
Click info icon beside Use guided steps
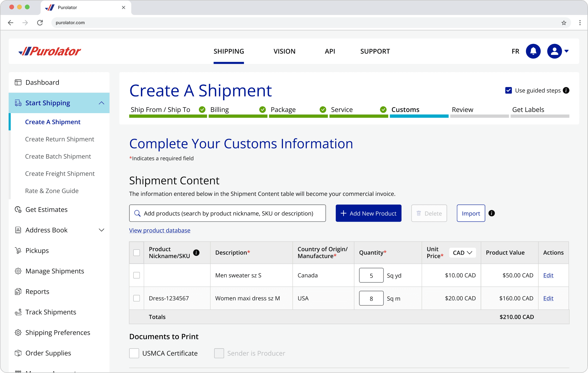[x=566, y=90]
